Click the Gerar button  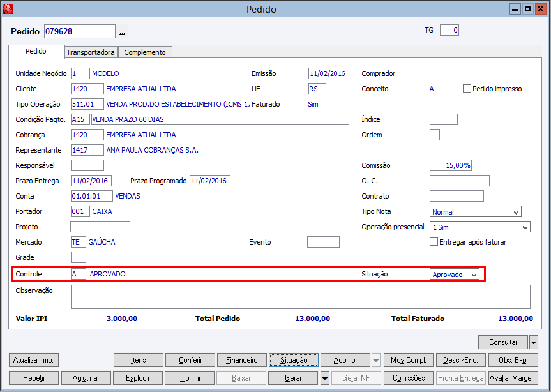[293, 378]
